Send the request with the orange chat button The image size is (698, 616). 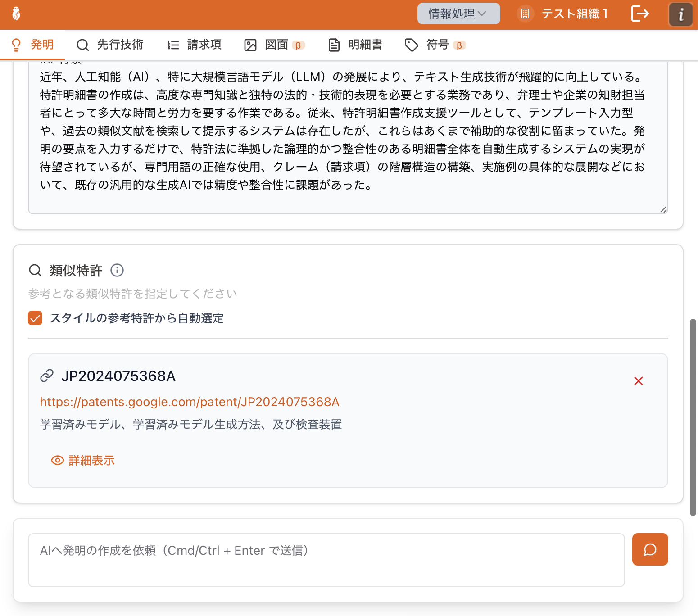(x=650, y=549)
